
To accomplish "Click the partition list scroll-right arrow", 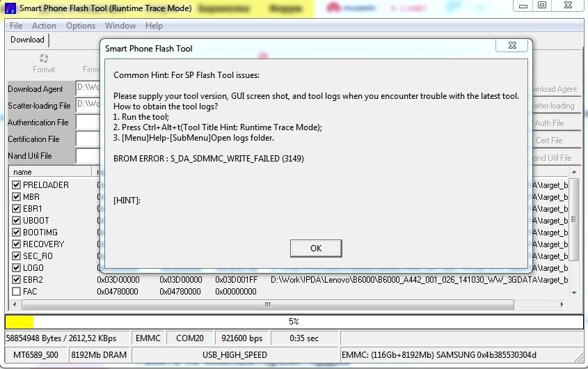I will click(x=562, y=304).
